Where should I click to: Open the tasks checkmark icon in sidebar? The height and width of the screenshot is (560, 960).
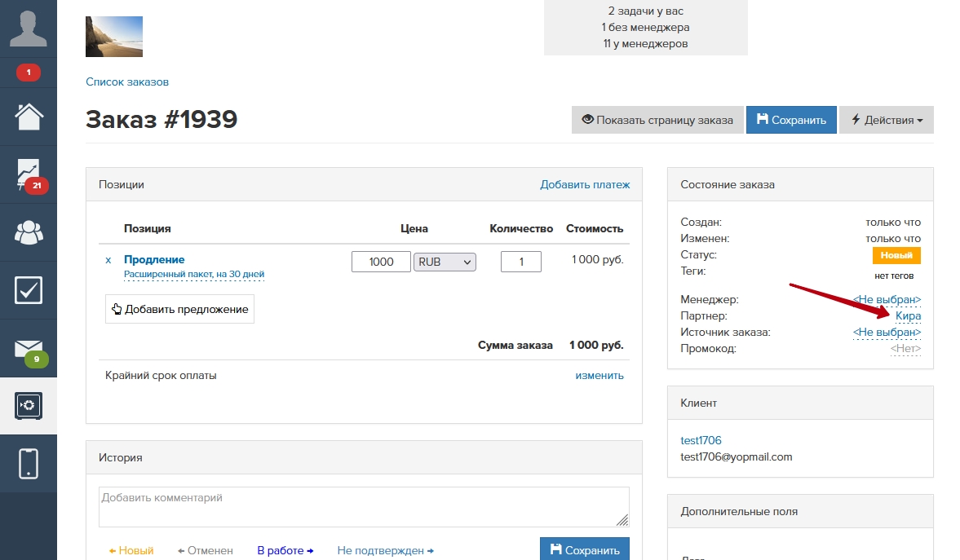click(x=29, y=290)
